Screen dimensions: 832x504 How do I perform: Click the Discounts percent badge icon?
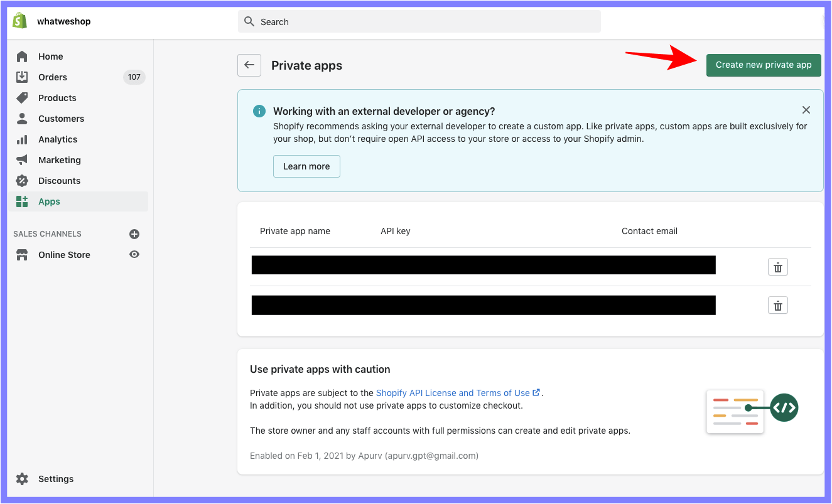coord(22,181)
